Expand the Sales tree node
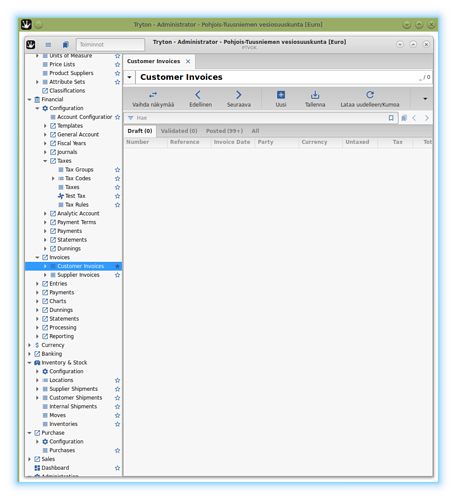Image resolution: width=456 pixels, height=500 pixels. [29, 459]
